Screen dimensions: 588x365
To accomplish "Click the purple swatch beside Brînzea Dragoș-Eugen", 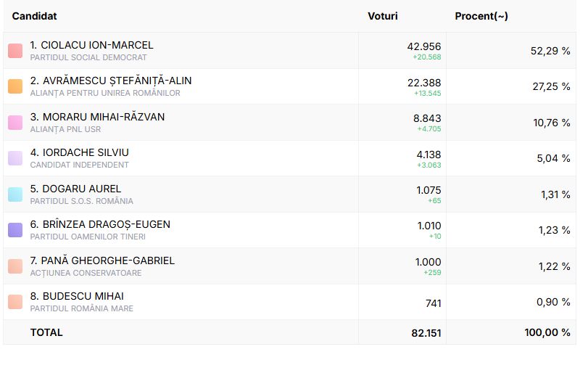I will [15, 230].
